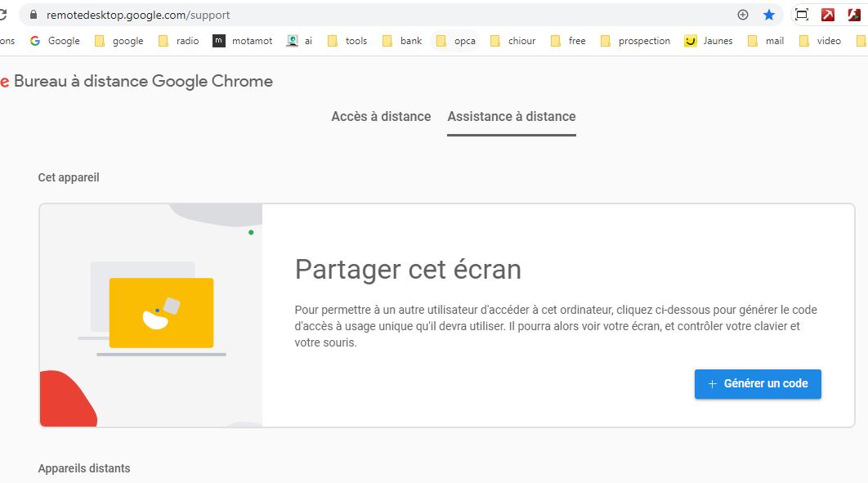Expand the chiour bookmark folder
This screenshot has width=868, height=483.
(513, 41)
